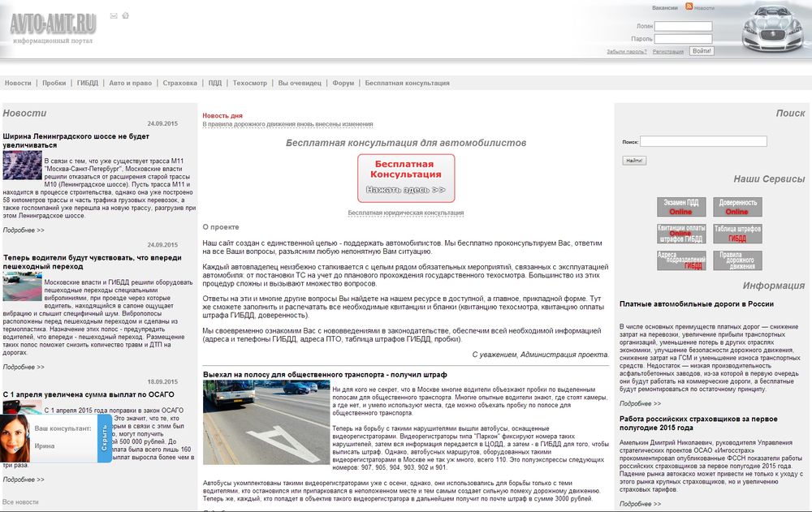This screenshot has width=812, height=512.
Task: Open Подробнее under платные дороги article
Action: point(641,404)
